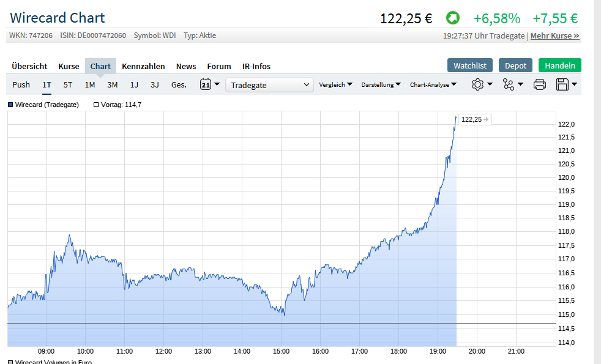
Task: Select the 3J timeframe
Action: [x=154, y=84]
